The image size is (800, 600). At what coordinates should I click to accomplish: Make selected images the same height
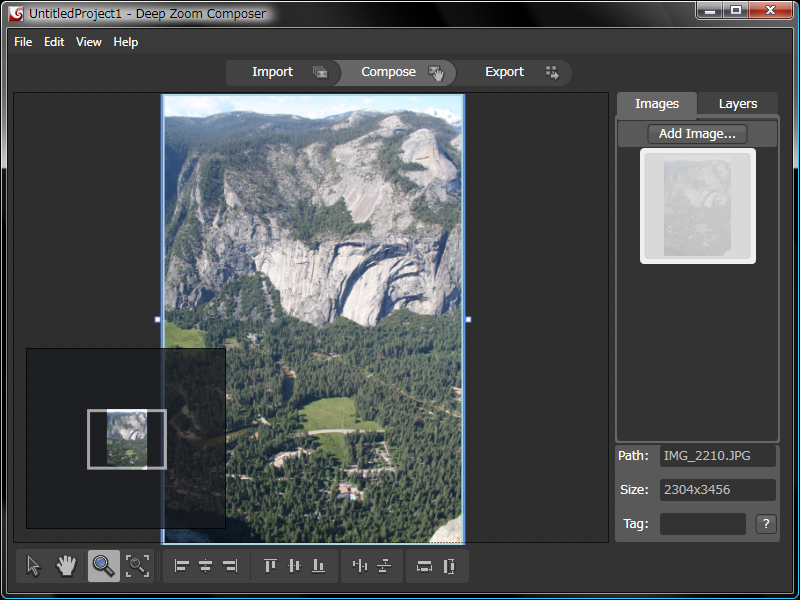pyautogui.click(x=449, y=566)
